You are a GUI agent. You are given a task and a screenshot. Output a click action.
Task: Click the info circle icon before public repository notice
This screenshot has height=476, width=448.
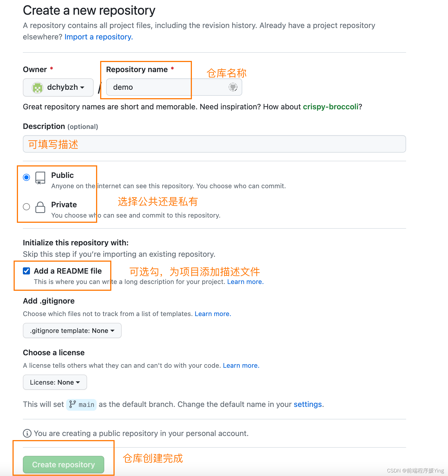[27, 433]
